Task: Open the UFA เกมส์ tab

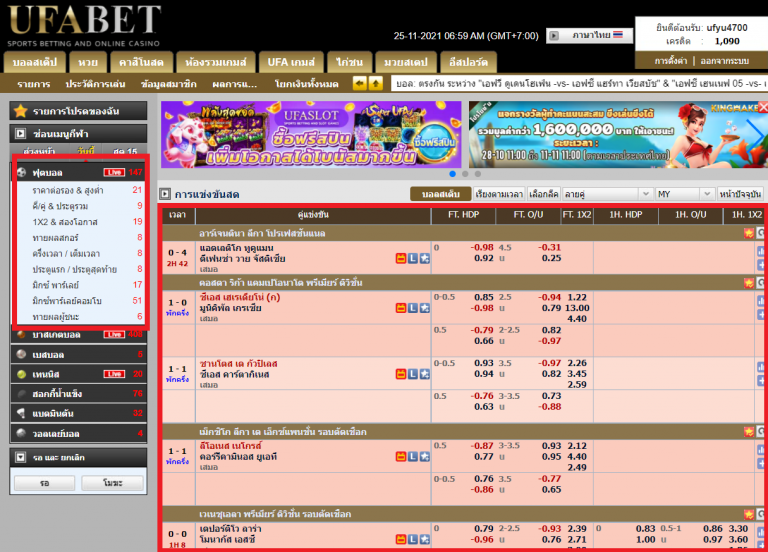Action: click(291, 62)
